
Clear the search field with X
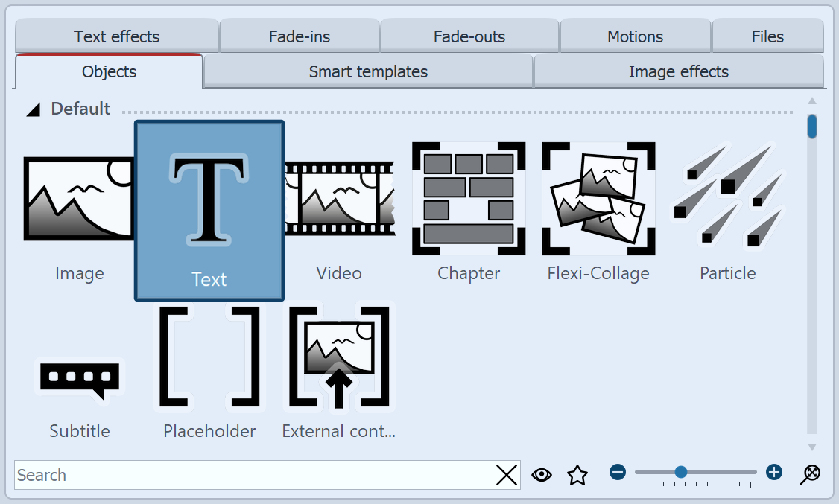(507, 475)
